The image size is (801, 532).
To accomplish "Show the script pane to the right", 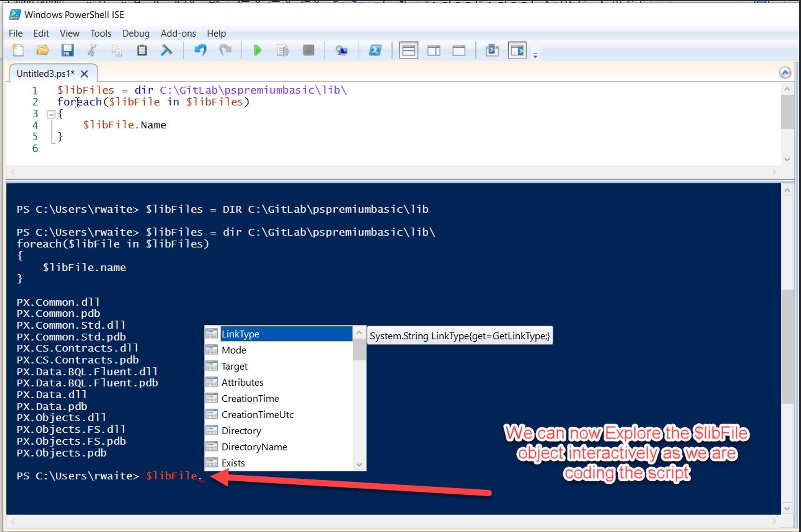I will (434, 50).
